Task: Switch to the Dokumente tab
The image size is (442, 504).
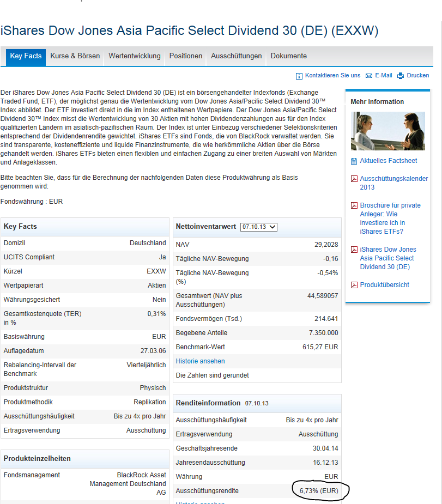Action: tap(289, 56)
